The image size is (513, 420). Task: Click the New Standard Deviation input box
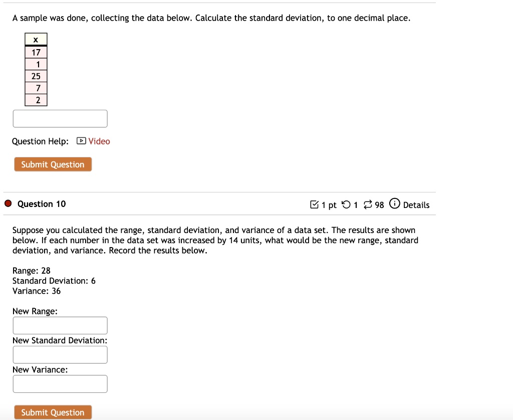coord(60,354)
